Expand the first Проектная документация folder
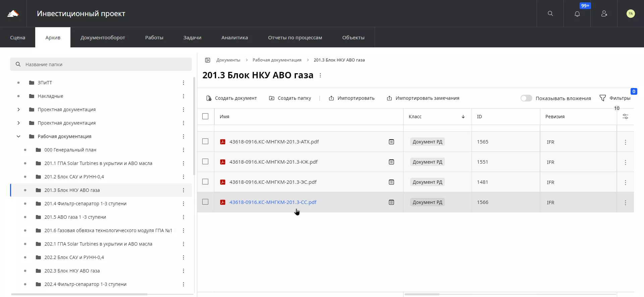Image resolution: width=644 pixels, height=297 pixels. tap(18, 110)
